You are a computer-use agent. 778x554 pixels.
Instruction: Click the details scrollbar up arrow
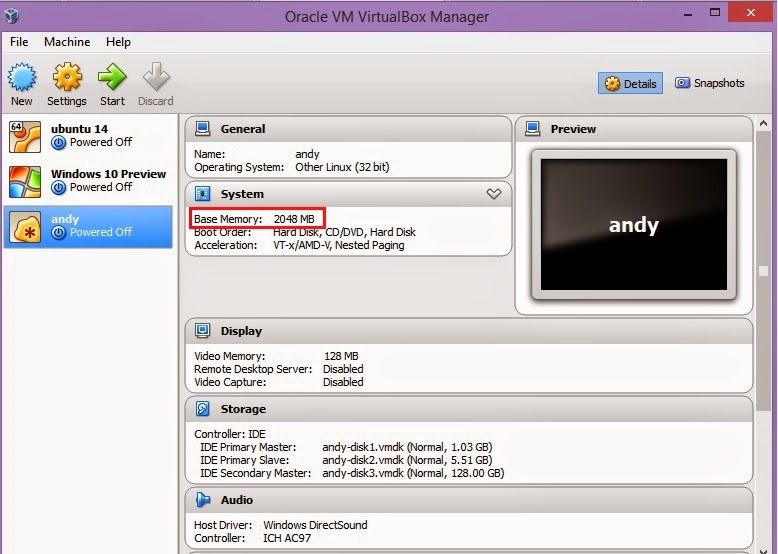coord(763,123)
